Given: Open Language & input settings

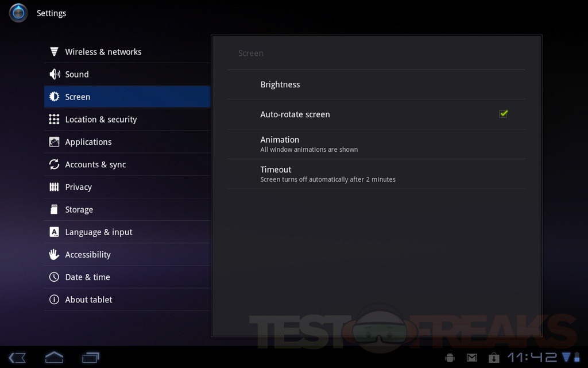Looking at the screenshot, I should coord(99,232).
